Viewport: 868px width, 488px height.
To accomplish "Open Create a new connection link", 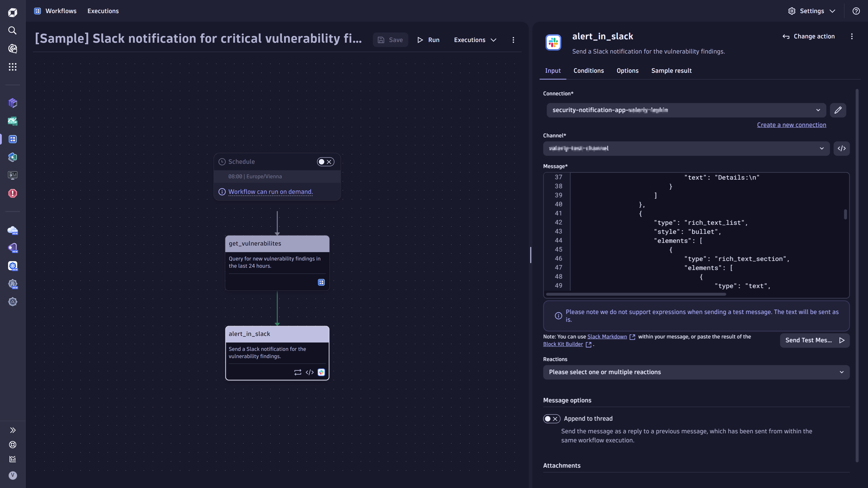I will pos(791,125).
